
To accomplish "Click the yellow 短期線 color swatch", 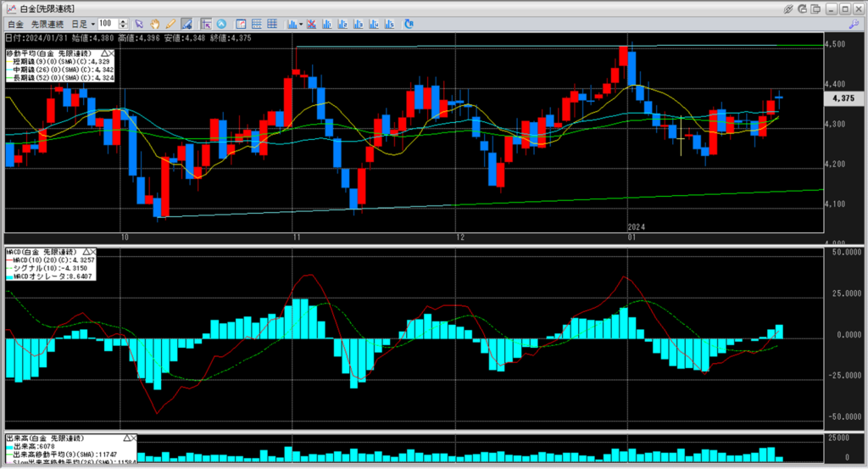I will 9,61.
